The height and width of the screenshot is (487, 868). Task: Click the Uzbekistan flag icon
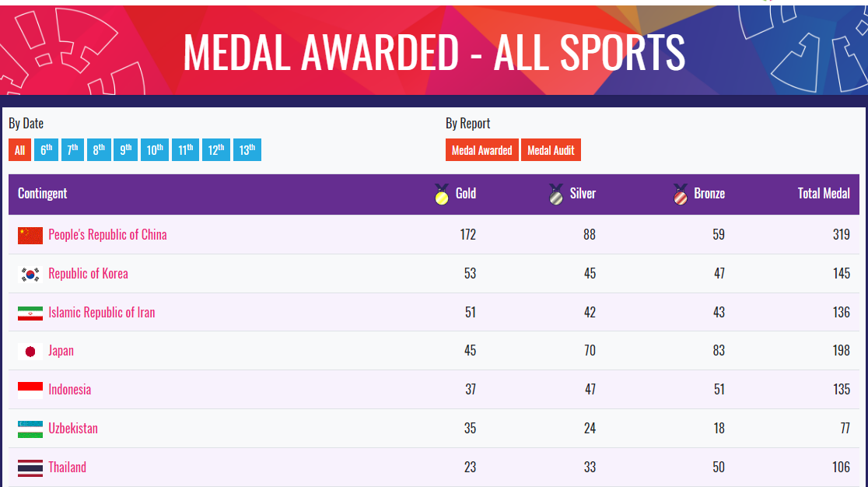(x=30, y=429)
